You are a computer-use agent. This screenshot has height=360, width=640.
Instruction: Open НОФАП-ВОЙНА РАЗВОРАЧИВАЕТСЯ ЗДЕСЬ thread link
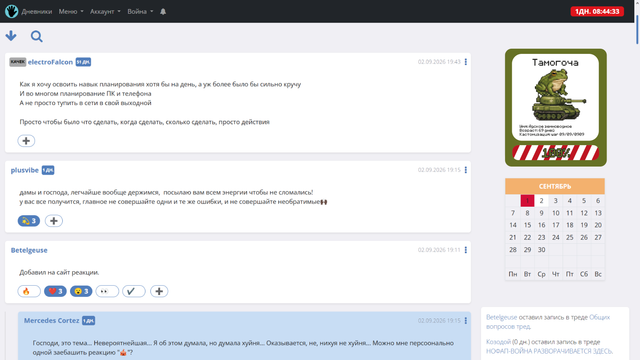(x=549, y=351)
